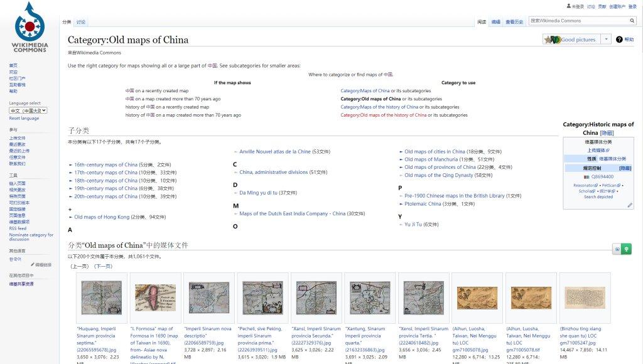
Task: Click the Reset language link
Action: (24, 118)
